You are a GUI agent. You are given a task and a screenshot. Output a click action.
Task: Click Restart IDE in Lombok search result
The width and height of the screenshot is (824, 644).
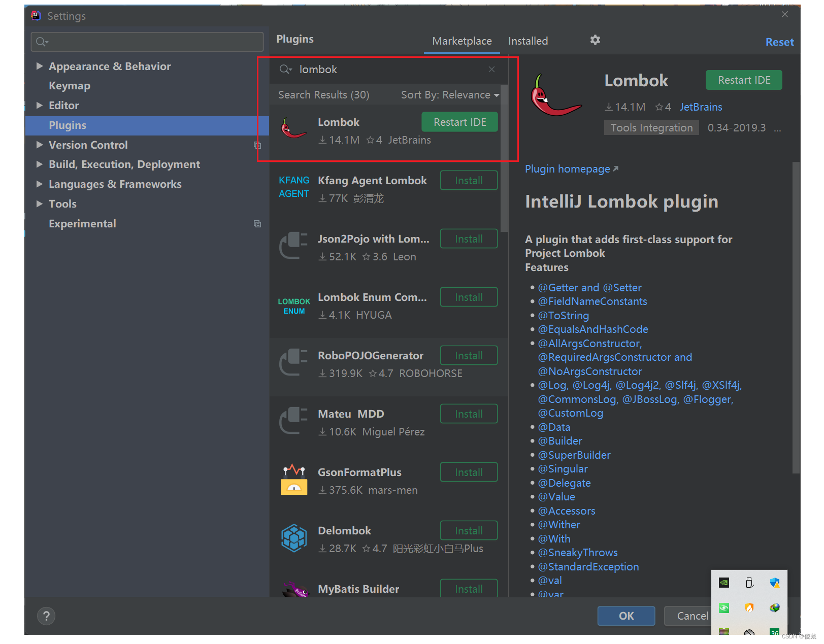point(459,122)
